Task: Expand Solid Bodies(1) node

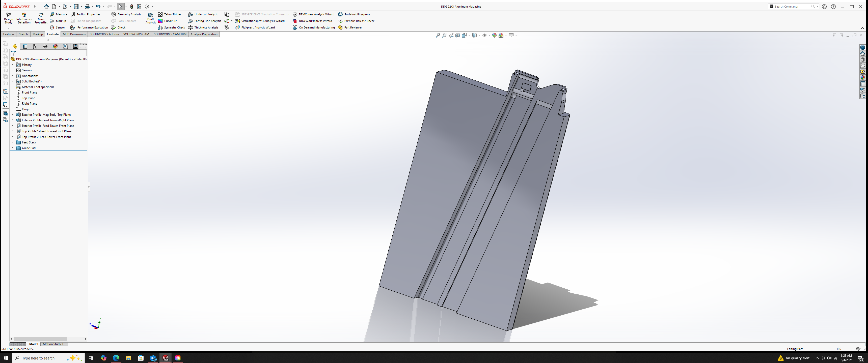Action: (x=12, y=81)
